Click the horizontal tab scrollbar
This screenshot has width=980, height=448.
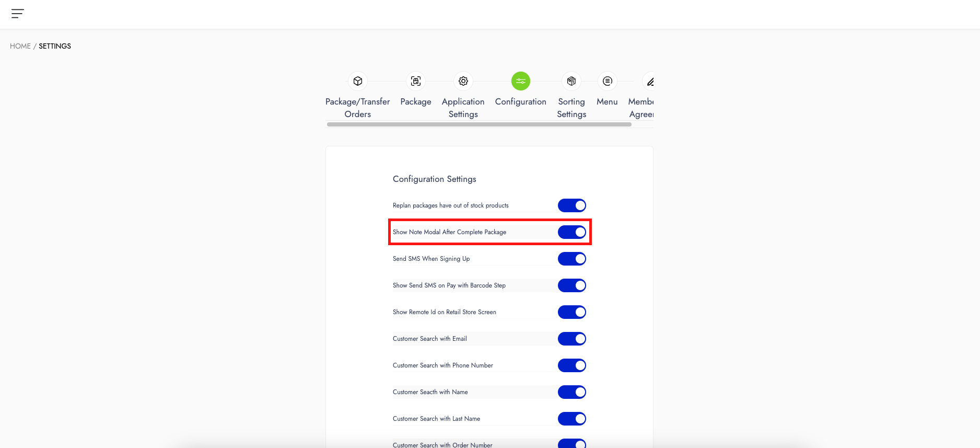click(479, 124)
